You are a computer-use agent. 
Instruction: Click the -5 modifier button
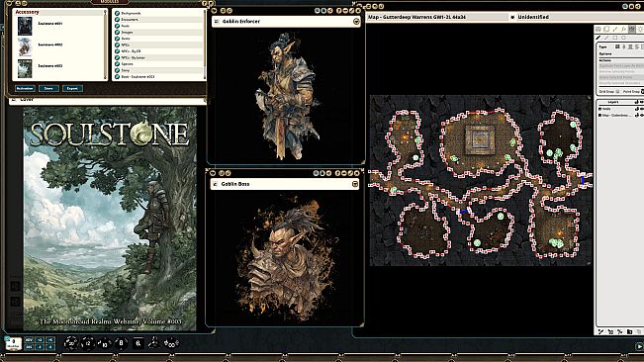(x=50, y=347)
